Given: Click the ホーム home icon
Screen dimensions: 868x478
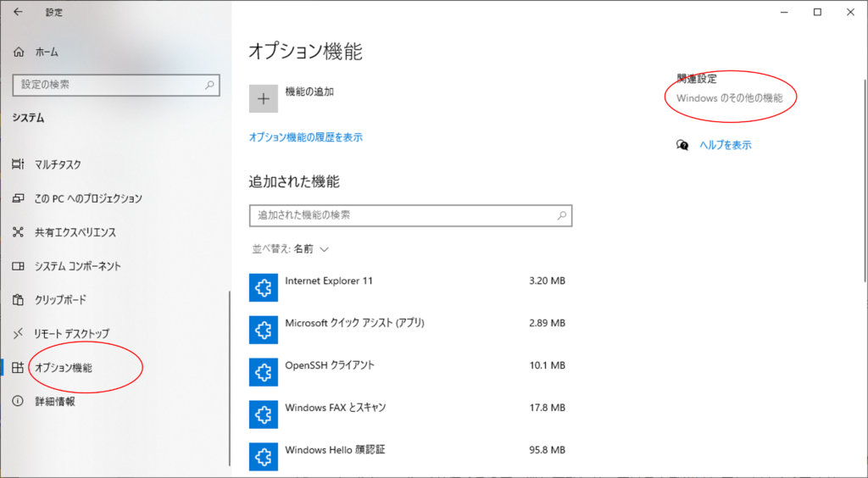Looking at the screenshot, I should 19,53.
